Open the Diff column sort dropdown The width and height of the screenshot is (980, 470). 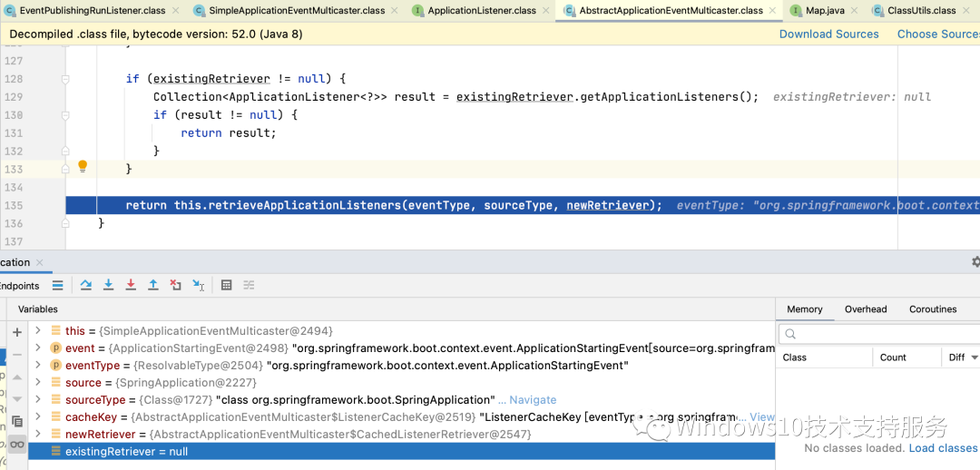975,357
